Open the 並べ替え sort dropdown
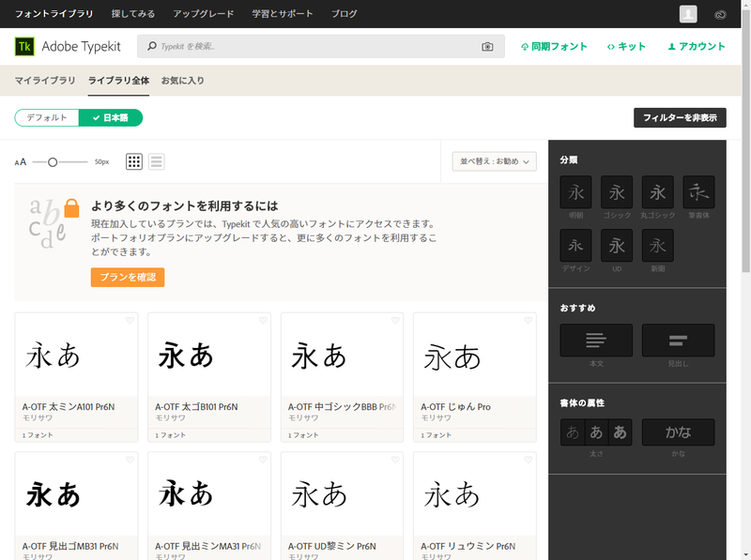 pos(494,160)
